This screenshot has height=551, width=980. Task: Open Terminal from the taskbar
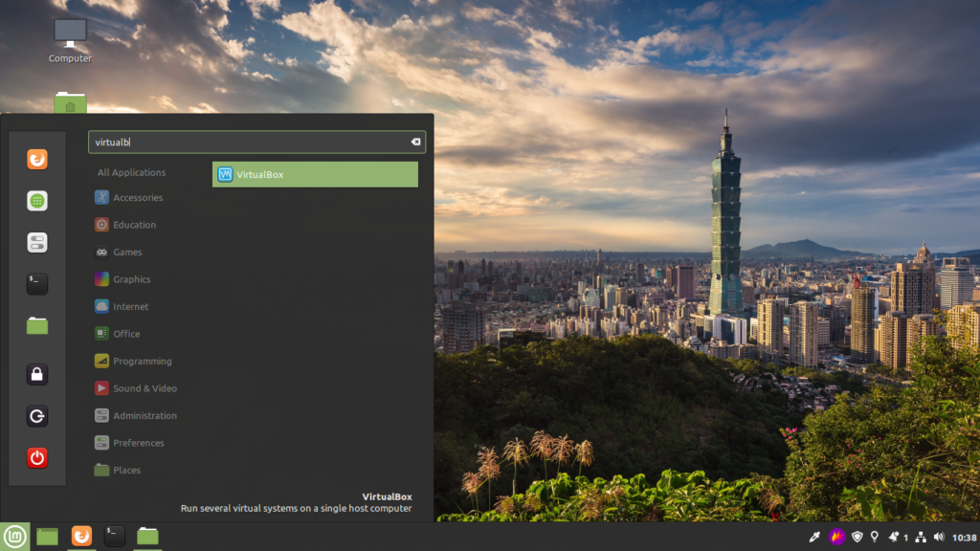pyautogui.click(x=114, y=536)
